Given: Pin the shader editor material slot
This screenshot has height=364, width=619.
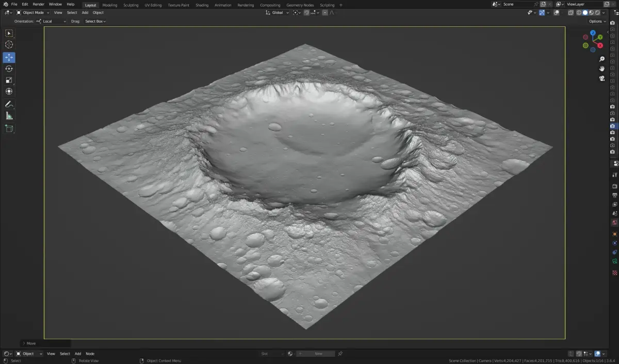Looking at the screenshot, I should (340, 354).
